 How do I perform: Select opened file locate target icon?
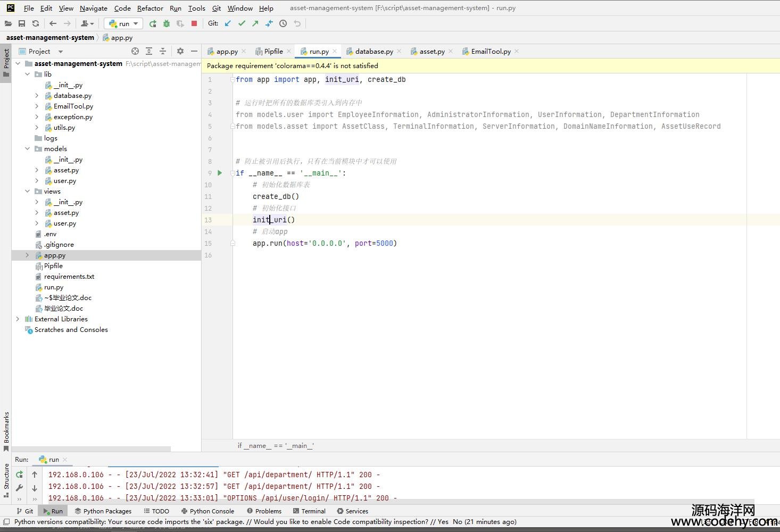pos(135,51)
